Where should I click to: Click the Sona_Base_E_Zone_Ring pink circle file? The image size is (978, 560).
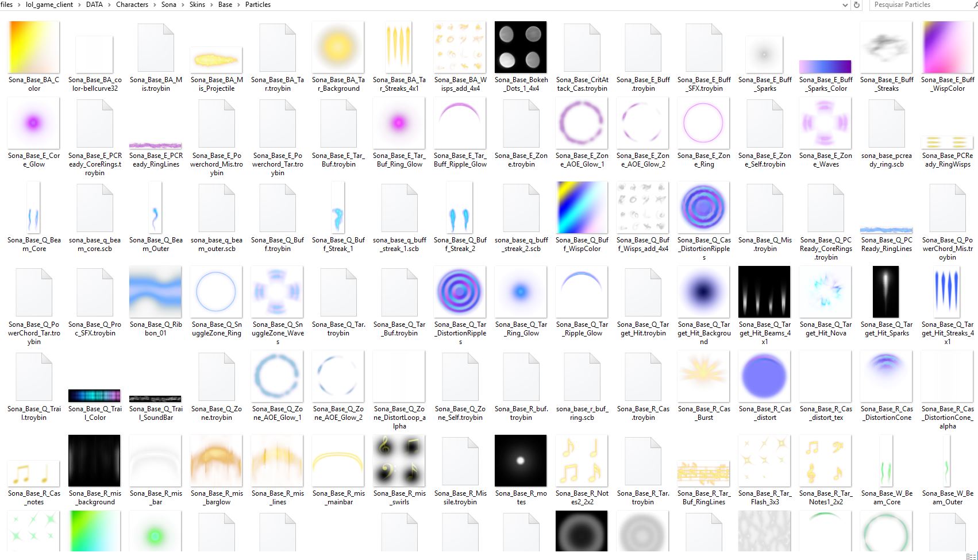[x=703, y=123]
